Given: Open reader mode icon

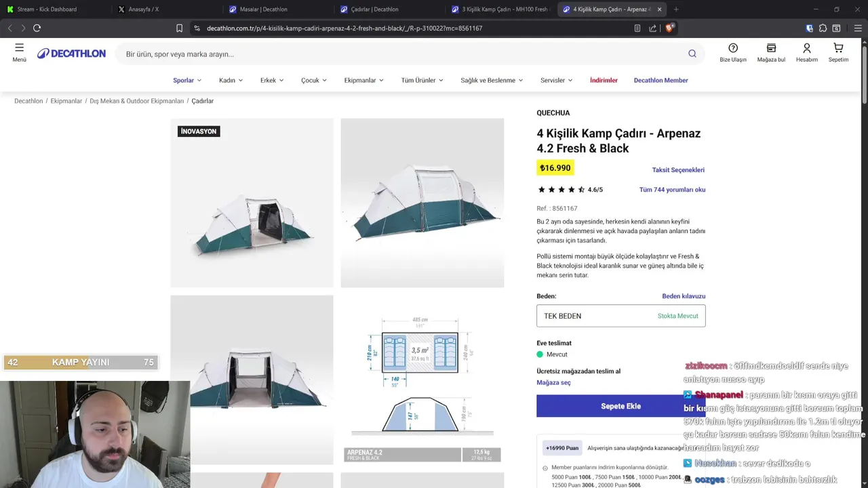Looking at the screenshot, I should tap(637, 28).
